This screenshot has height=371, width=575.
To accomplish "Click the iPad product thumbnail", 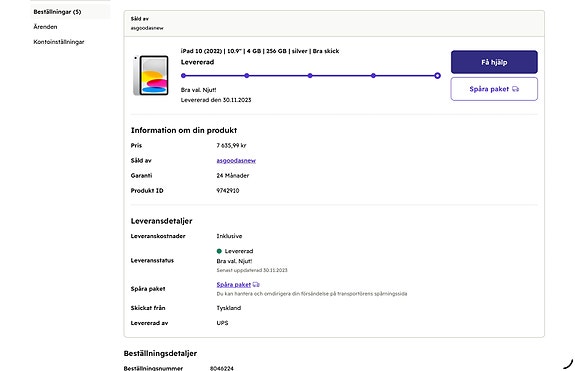I will coord(151,75).
